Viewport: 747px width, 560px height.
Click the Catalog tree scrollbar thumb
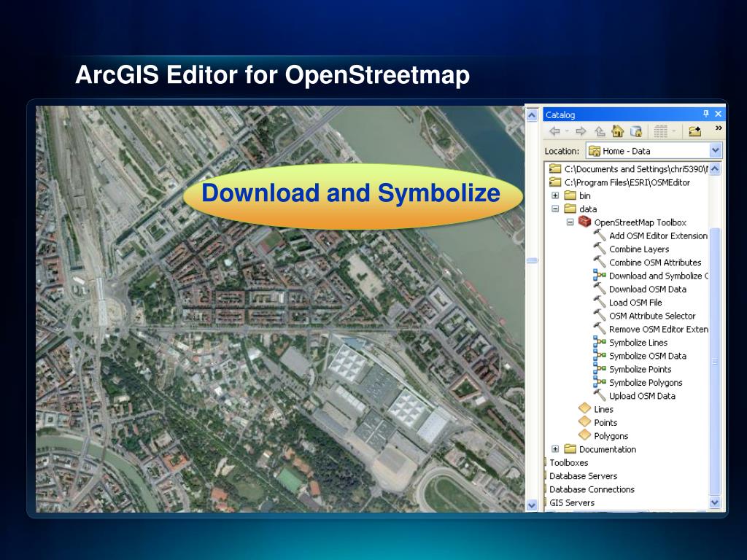[x=715, y=360]
